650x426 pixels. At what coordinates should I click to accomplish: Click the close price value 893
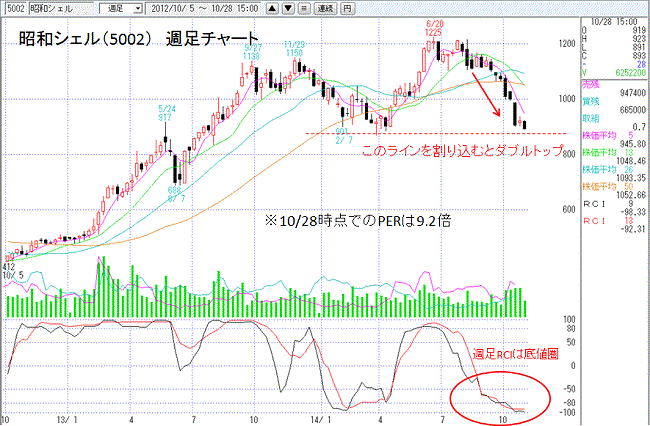click(x=639, y=56)
